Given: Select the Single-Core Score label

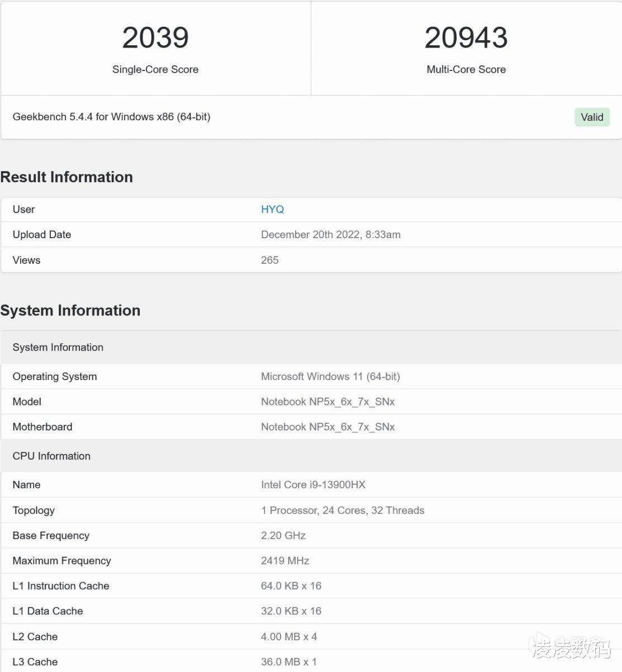Looking at the screenshot, I should (x=155, y=69).
